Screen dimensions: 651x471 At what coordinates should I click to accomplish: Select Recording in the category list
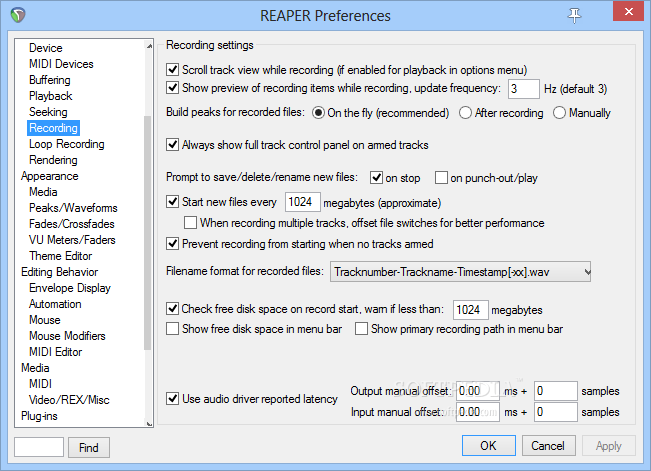54,128
